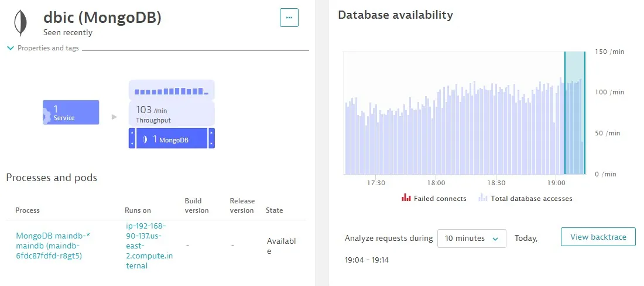
Task: Open the ip-192-168-90-137 host link
Action: 146,246
